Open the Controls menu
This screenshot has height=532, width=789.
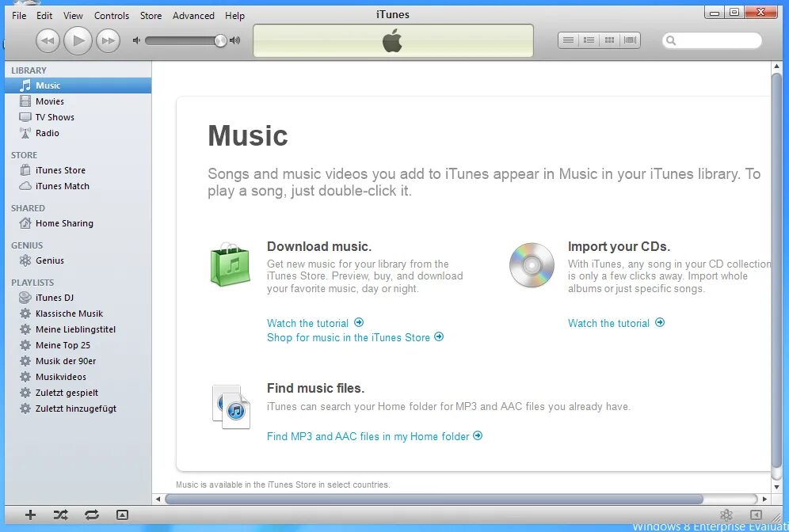point(112,16)
